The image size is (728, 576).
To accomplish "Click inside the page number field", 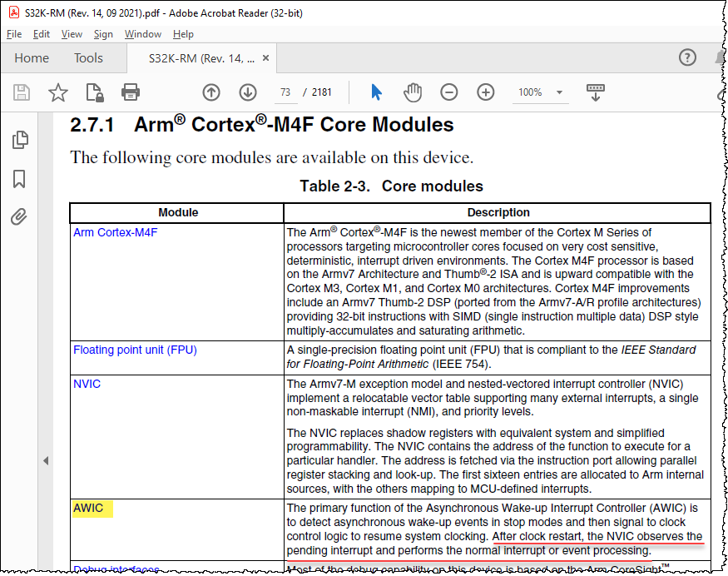I will point(285,92).
